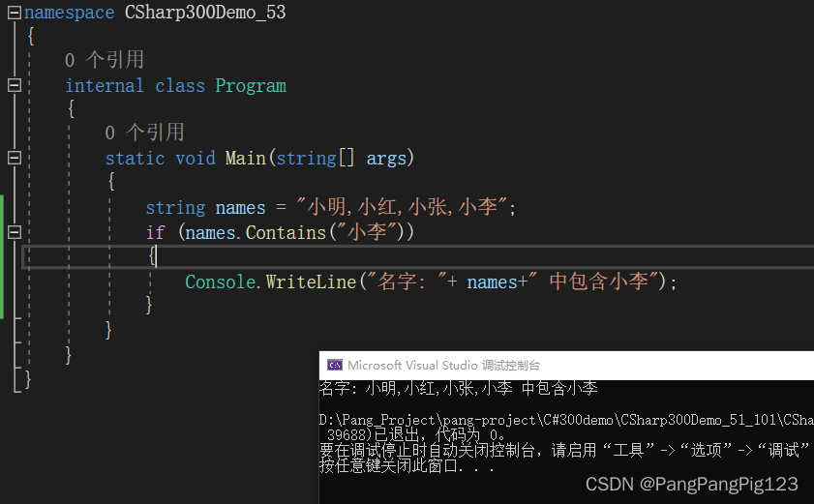Collapse the static void Main method
The image size is (814, 504).
pyautogui.click(x=14, y=158)
